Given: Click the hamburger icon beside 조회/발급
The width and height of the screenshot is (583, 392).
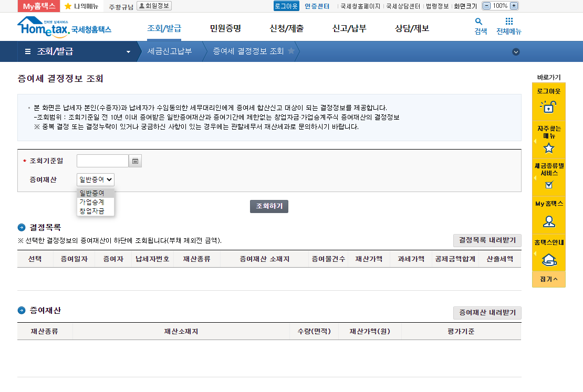Looking at the screenshot, I should 28,51.
